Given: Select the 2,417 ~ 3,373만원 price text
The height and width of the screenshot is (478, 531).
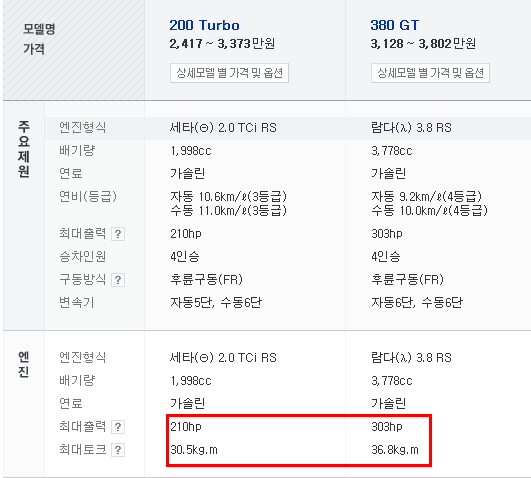Looking at the screenshot, I should pyautogui.click(x=222, y=44).
